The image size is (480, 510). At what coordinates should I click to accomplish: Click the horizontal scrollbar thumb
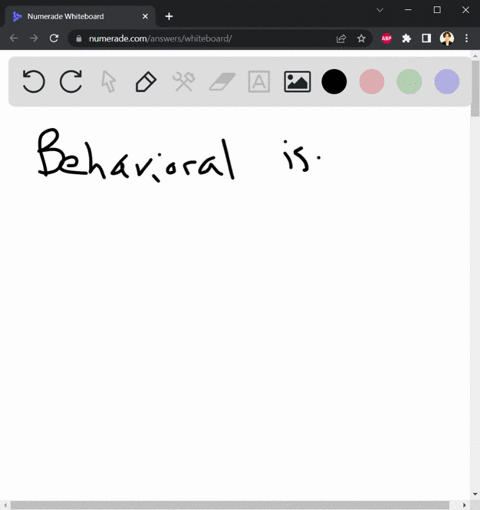[x=230, y=505]
